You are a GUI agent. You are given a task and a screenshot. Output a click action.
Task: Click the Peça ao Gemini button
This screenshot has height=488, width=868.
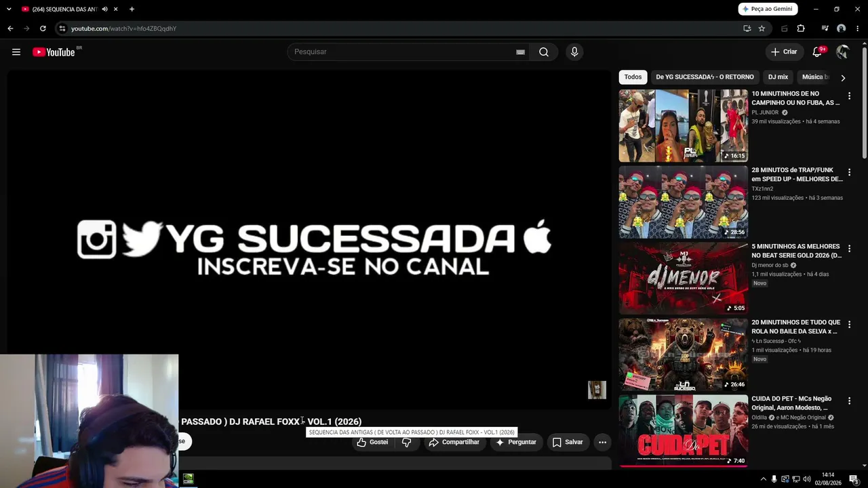768,9
